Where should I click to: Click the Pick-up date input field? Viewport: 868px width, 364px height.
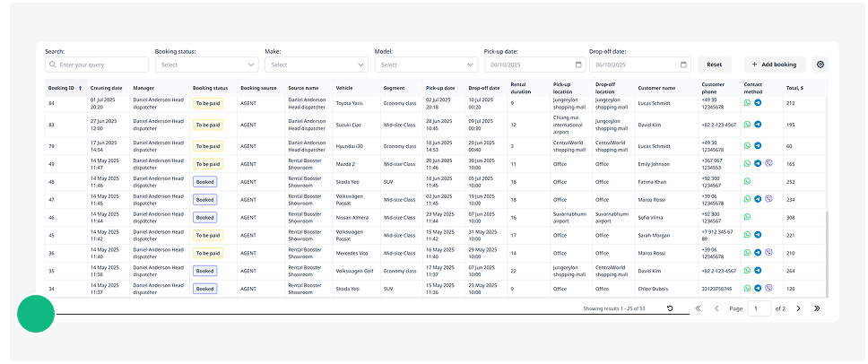point(534,65)
